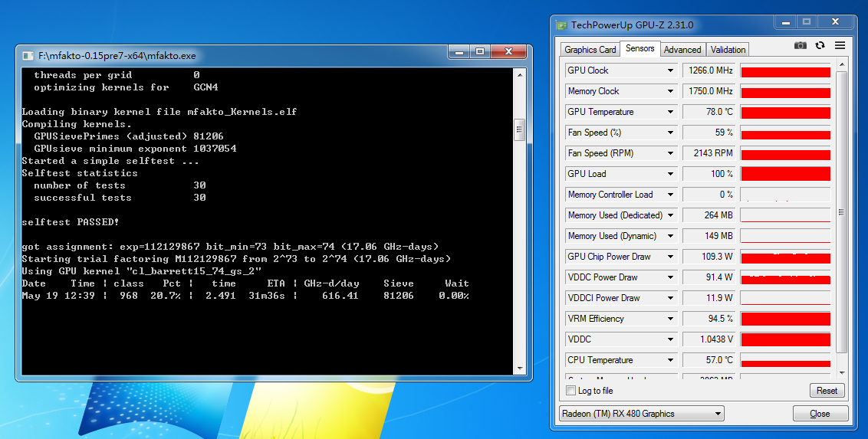Screen dimensions: 868x439
Task: Click the 109.3 W chip power value
Action: click(x=709, y=257)
